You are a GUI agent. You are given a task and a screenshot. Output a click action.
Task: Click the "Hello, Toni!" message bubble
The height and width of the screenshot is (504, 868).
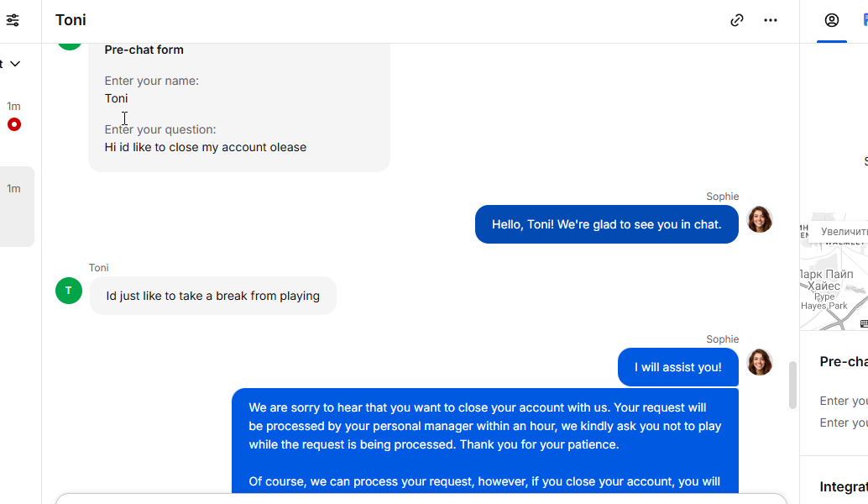click(607, 224)
